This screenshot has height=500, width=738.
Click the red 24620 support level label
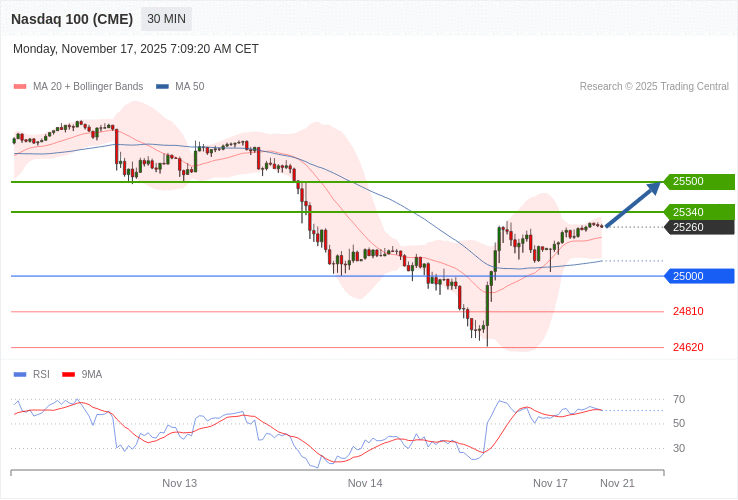click(688, 347)
